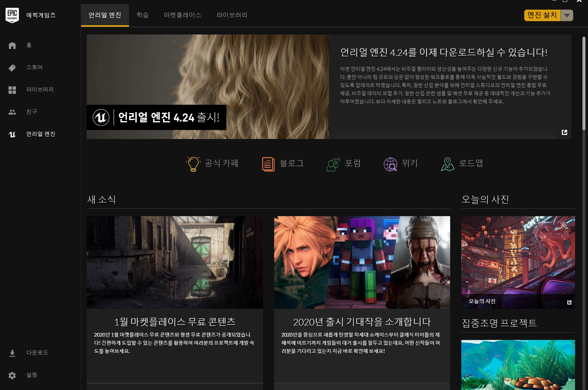The width and height of the screenshot is (588, 390).
Task: Open the underwater turtle project thumbnail
Action: 518,365
